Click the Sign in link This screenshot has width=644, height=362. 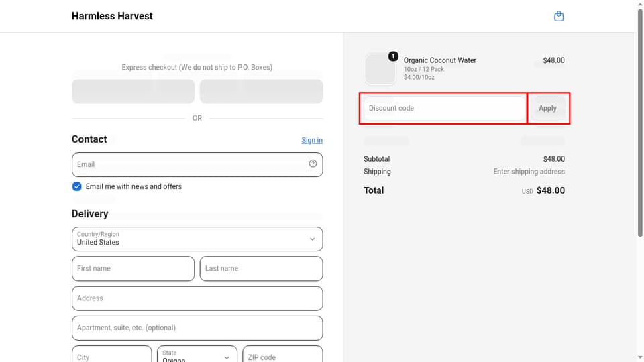click(x=312, y=140)
